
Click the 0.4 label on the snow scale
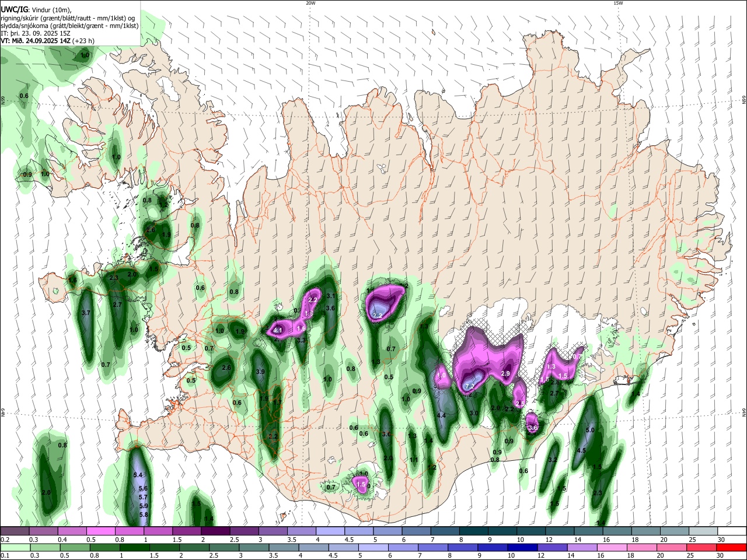[x=62, y=540]
